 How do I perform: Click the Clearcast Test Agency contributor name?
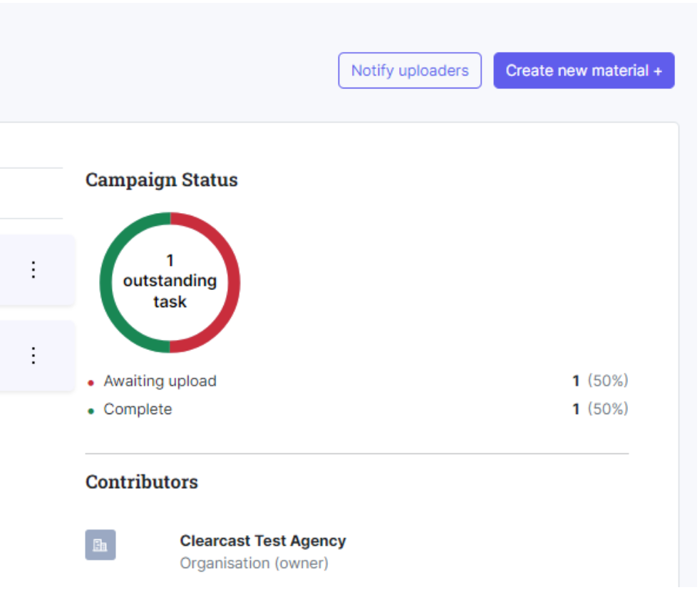(x=262, y=541)
